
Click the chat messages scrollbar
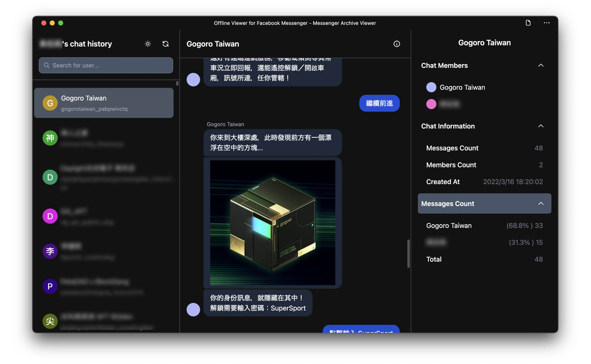(x=409, y=254)
